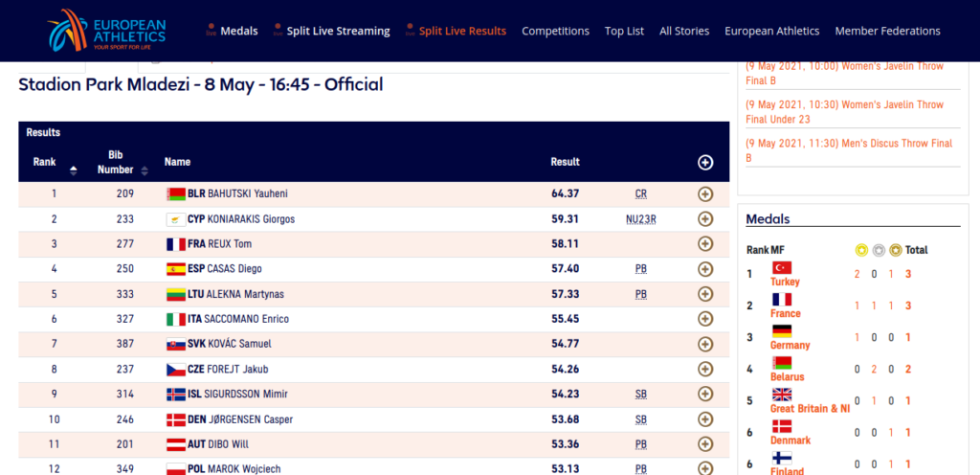This screenshot has width=980, height=475.
Task: Click the French flag beside REUX Tom
Action: tap(176, 244)
